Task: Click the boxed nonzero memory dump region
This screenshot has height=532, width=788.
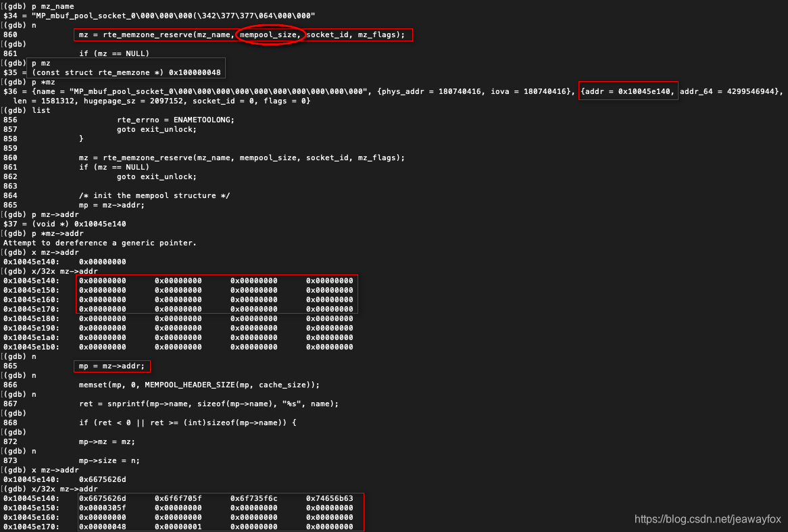Action: coord(216,511)
